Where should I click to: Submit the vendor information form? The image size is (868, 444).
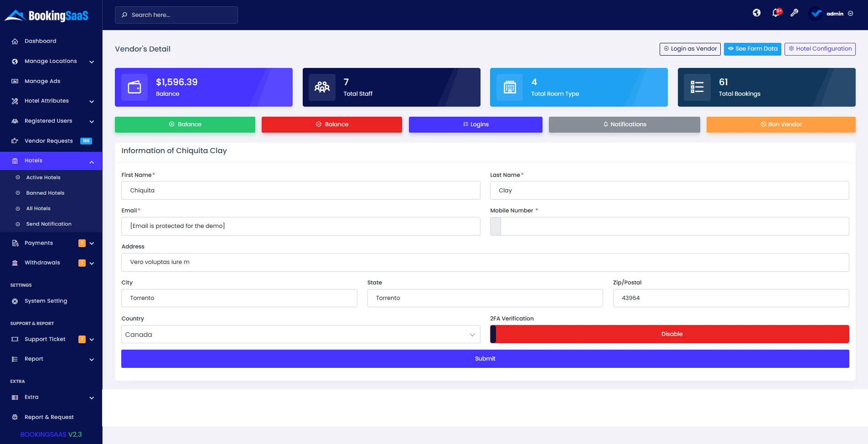click(485, 359)
